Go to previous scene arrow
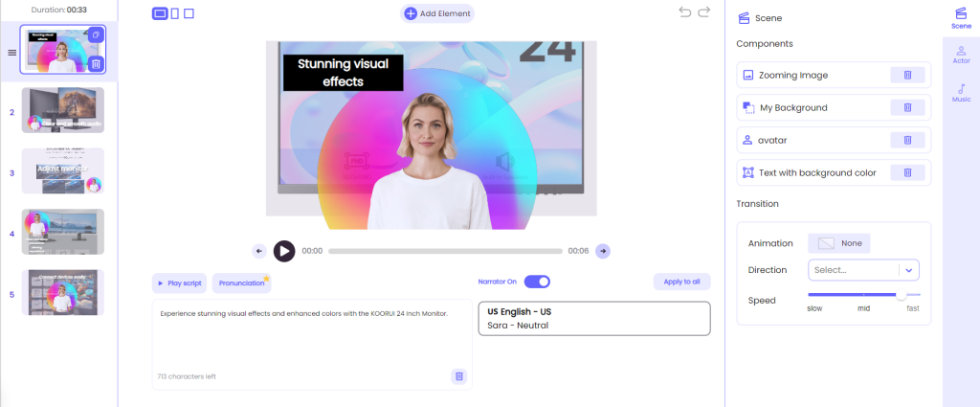The height and width of the screenshot is (407, 980). point(259,251)
